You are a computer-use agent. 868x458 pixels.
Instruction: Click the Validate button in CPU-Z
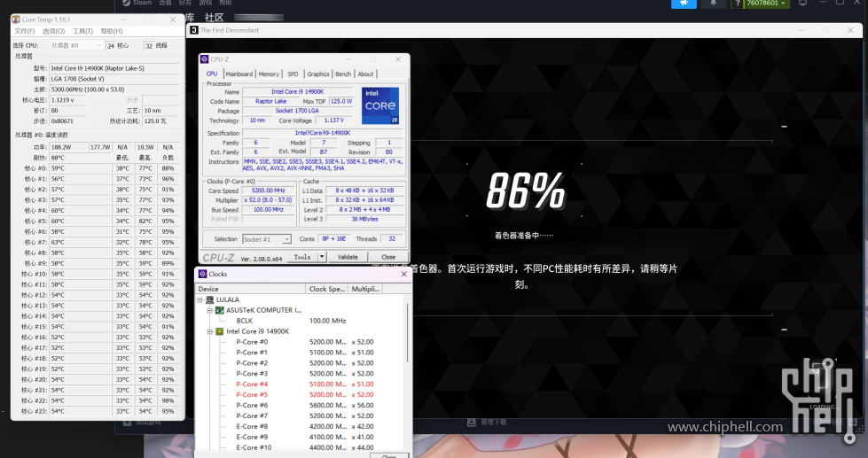click(x=348, y=257)
